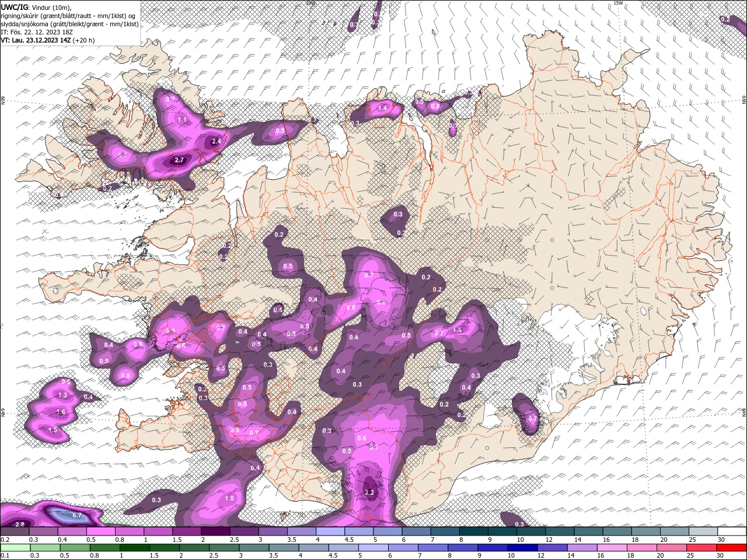Image resolution: width=747 pixels, height=560 pixels.
Task: Select lower scale light green swatch between 0.1 and 0.3
Action: [15, 548]
